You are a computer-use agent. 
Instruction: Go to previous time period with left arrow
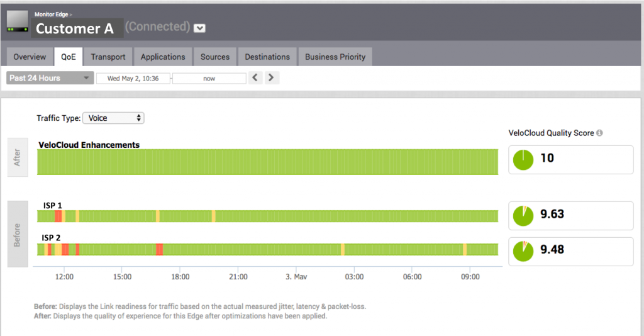[255, 77]
